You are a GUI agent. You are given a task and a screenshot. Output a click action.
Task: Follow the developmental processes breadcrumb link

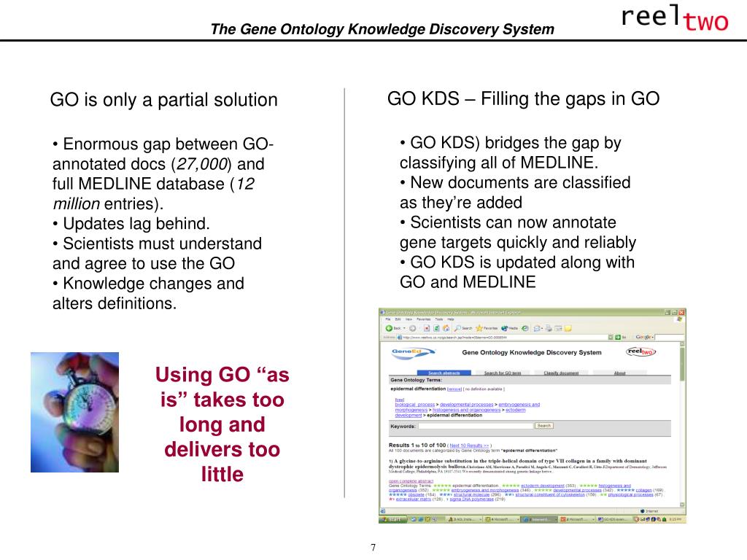466,404
